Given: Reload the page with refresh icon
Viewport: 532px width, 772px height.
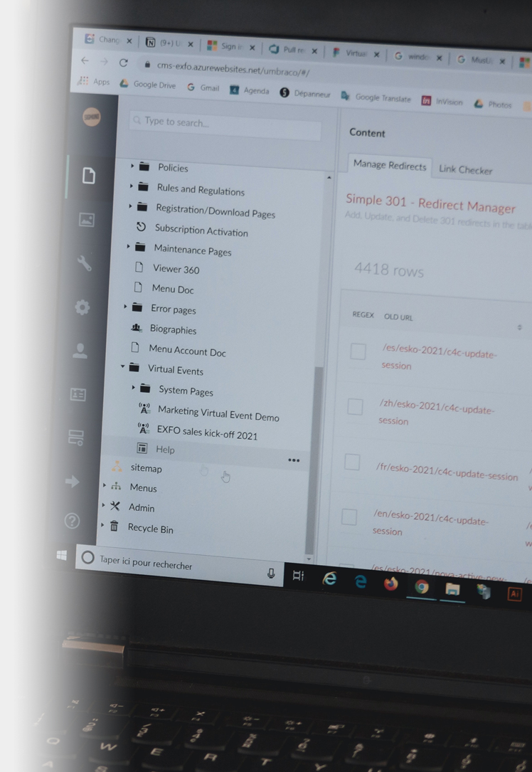Looking at the screenshot, I should click(x=123, y=63).
